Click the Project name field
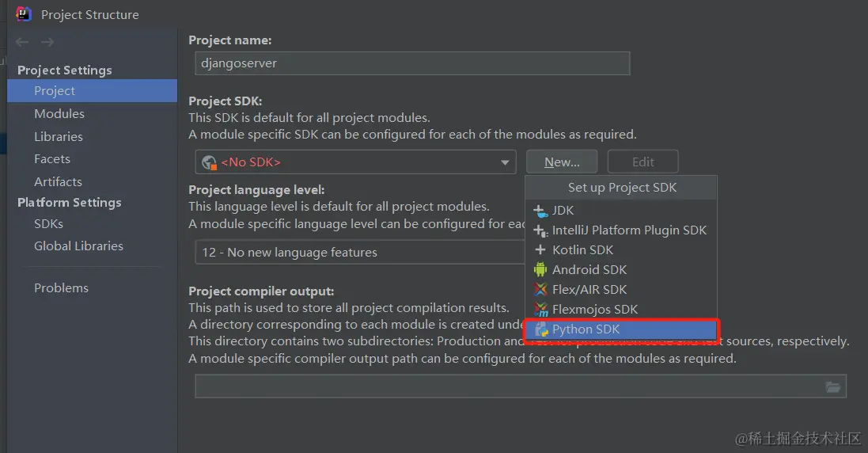 click(x=412, y=63)
